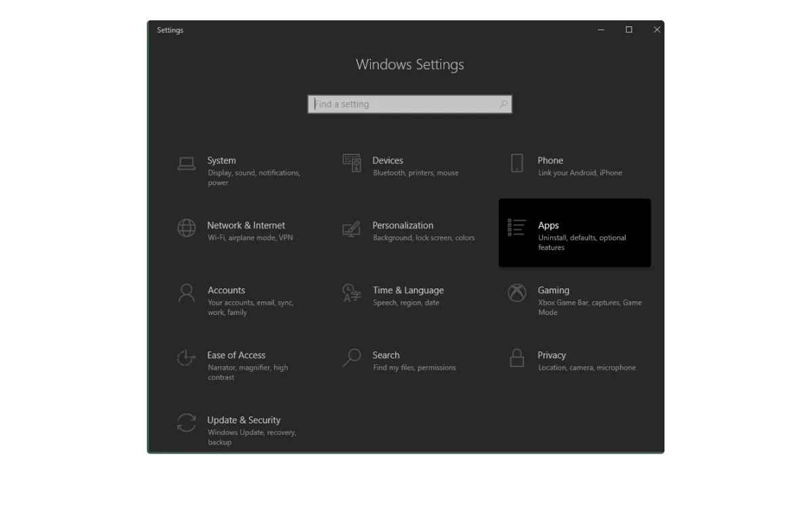Click the Devices keyboard and speaker icon
The image size is (812, 512).
click(352, 163)
